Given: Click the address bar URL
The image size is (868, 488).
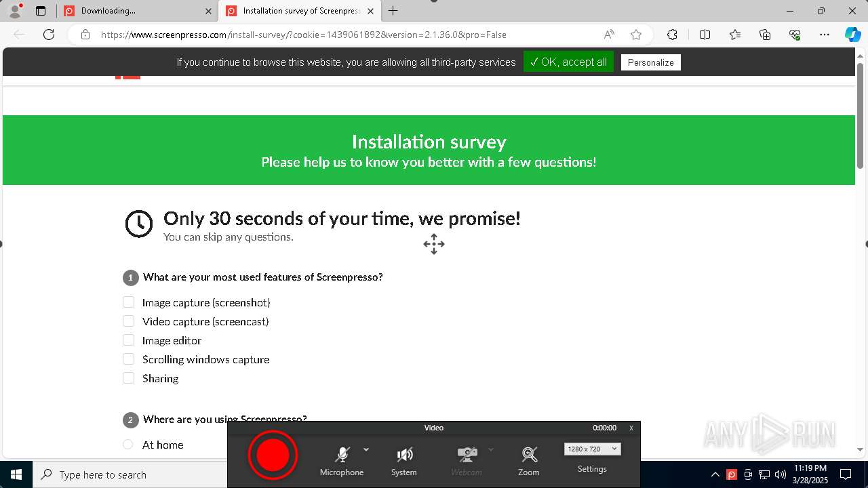Looking at the screenshot, I should point(304,35).
